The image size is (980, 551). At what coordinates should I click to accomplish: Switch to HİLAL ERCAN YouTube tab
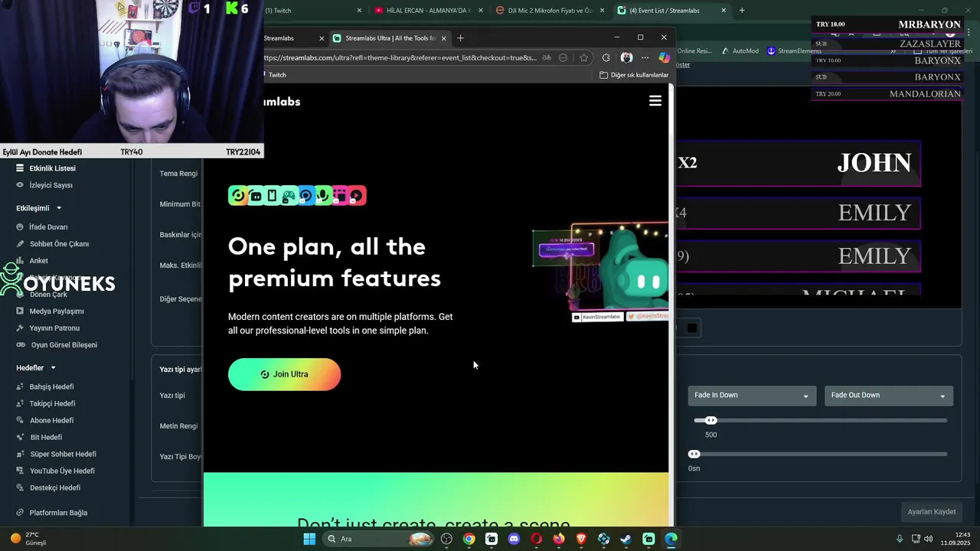[427, 11]
